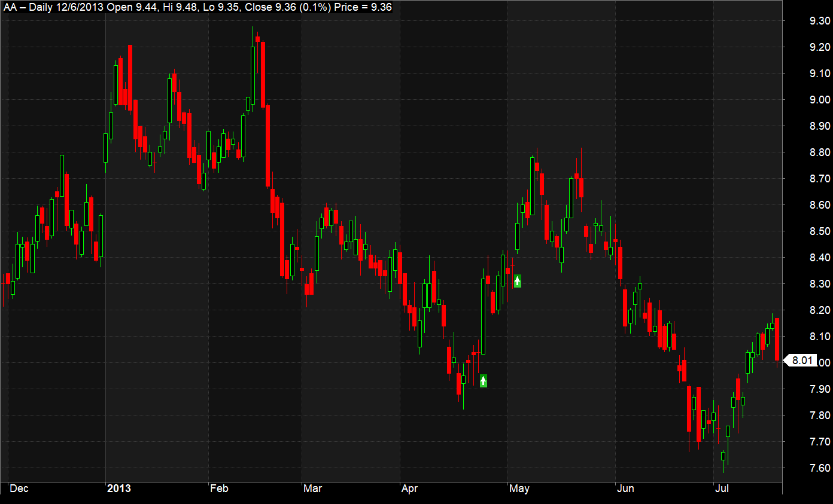Click the 7.80 price axis label
The image size is (833, 504).
820,416
